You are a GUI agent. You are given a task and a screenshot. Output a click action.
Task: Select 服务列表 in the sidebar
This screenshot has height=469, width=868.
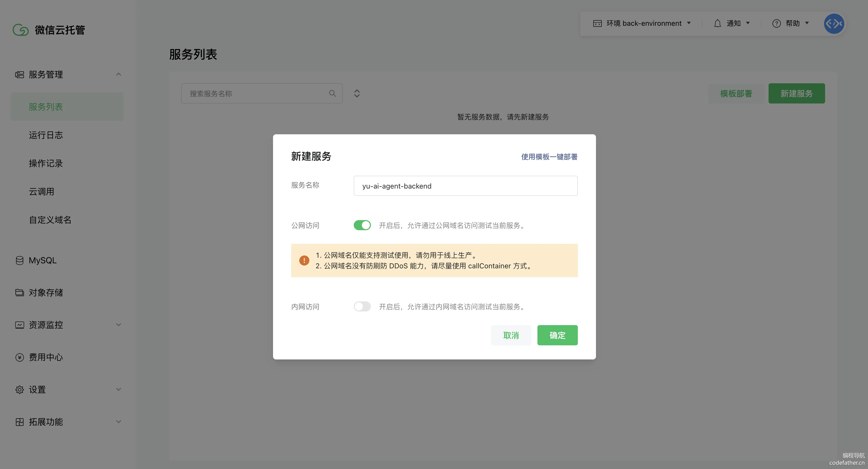point(67,107)
